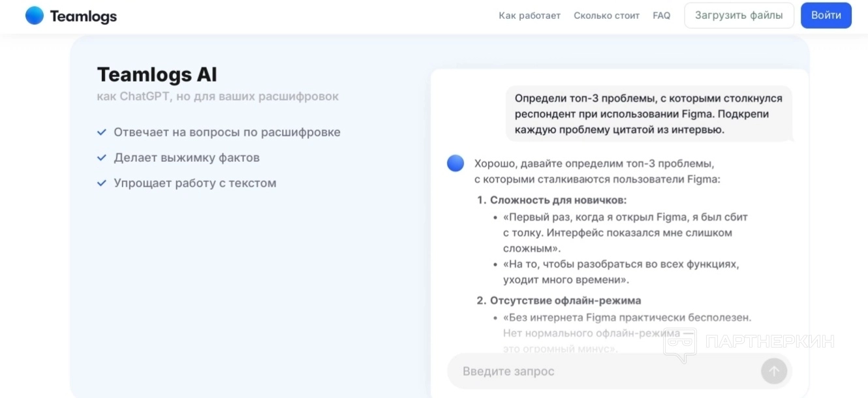
Task: Click checkmark beside "Упрощает работу с текстом"
Action: point(102,183)
